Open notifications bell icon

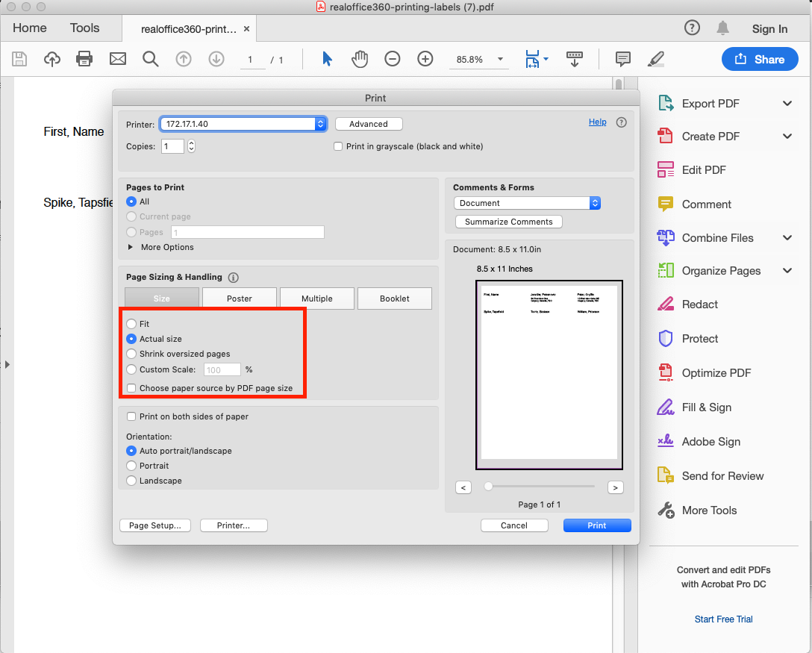tap(723, 28)
